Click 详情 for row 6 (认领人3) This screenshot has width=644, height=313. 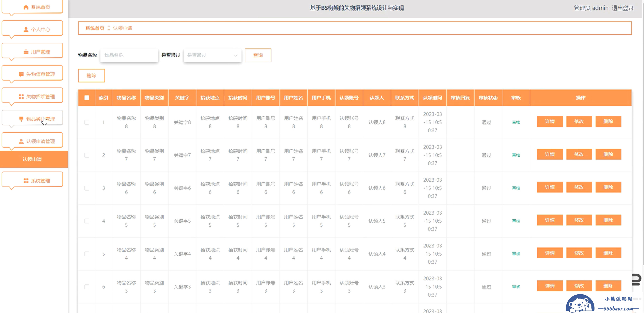click(550, 286)
